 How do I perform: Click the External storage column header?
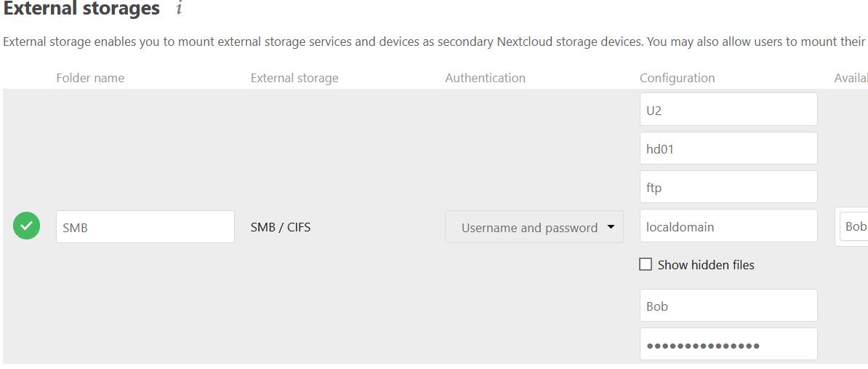click(294, 78)
